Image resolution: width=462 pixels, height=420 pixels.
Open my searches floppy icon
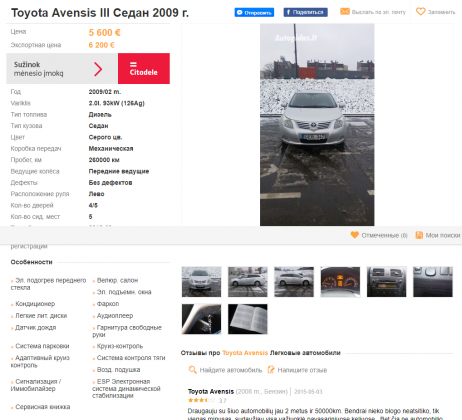(x=419, y=235)
